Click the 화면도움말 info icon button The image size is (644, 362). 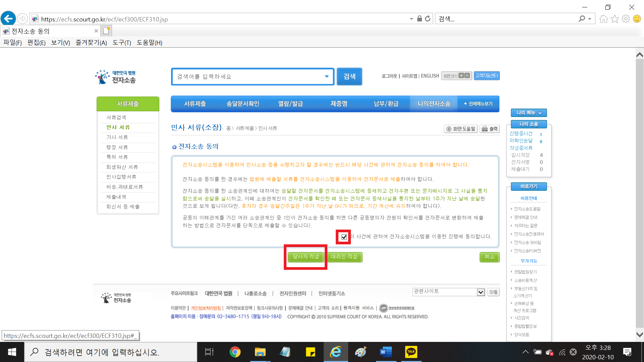(x=461, y=129)
